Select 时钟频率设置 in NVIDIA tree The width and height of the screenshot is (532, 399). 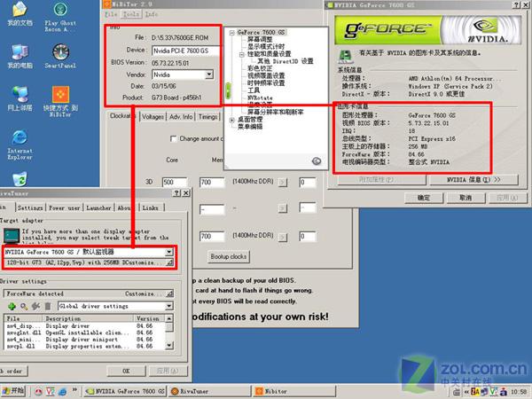(x=266, y=83)
